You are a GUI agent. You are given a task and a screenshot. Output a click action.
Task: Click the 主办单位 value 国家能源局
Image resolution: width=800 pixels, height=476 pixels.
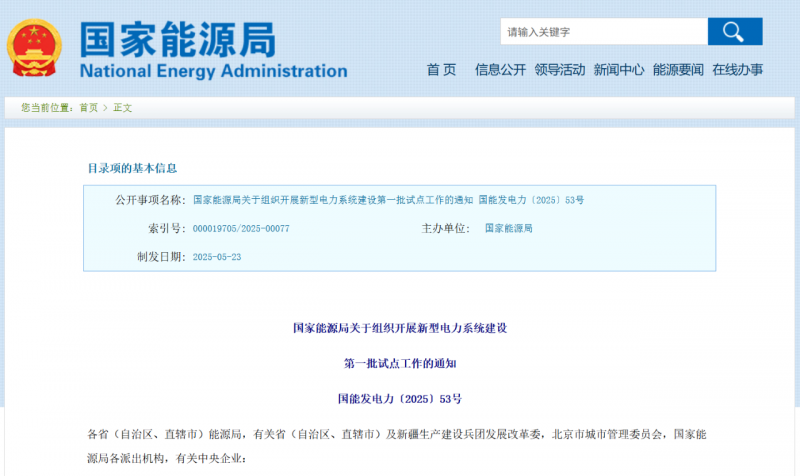click(x=509, y=229)
